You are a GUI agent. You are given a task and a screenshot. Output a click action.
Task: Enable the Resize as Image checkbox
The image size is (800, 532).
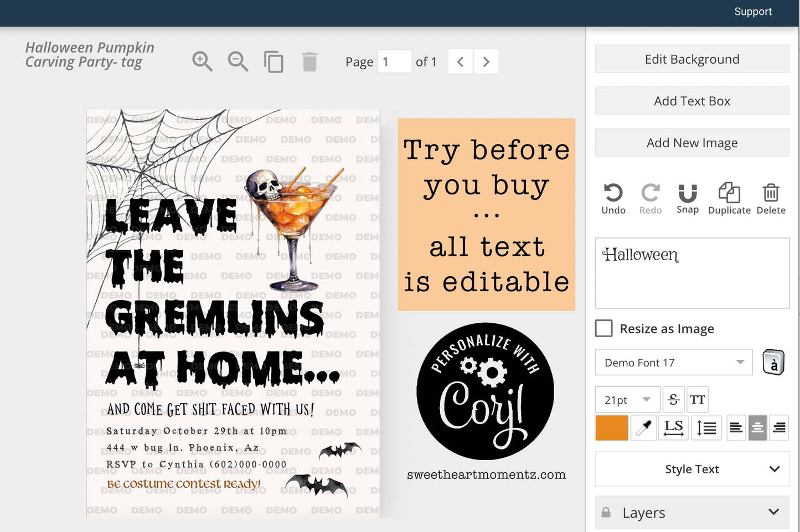click(604, 329)
